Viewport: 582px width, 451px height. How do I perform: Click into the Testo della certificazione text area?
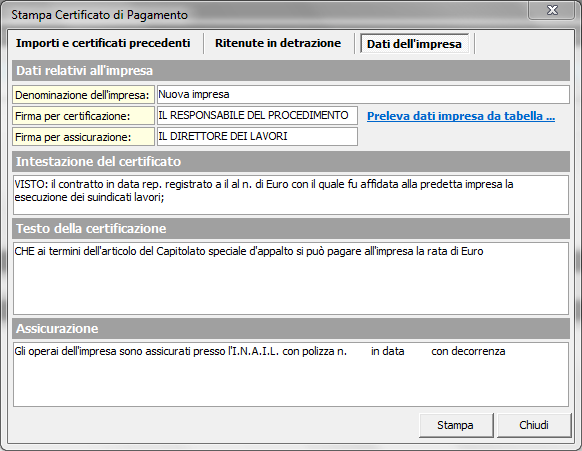pyautogui.click(x=291, y=278)
